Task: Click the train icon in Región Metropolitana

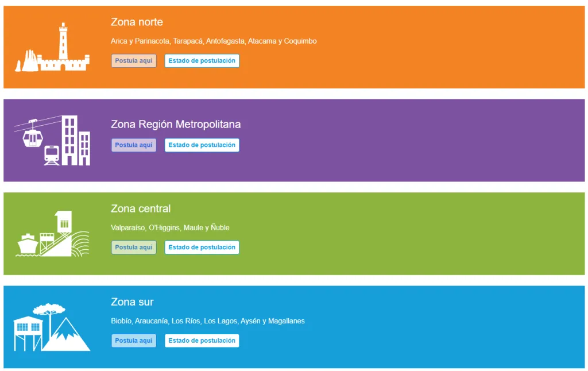Action: pyautogui.click(x=52, y=156)
